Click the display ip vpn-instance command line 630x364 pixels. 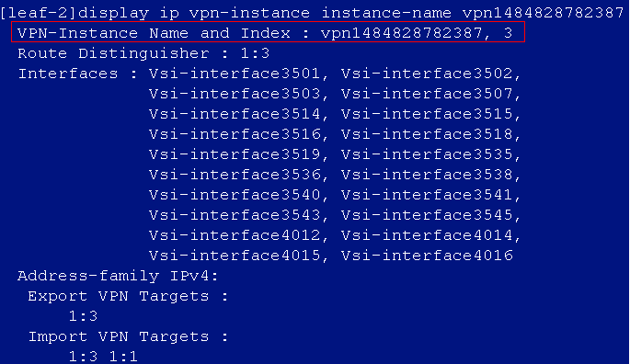pyautogui.click(x=312, y=13)
